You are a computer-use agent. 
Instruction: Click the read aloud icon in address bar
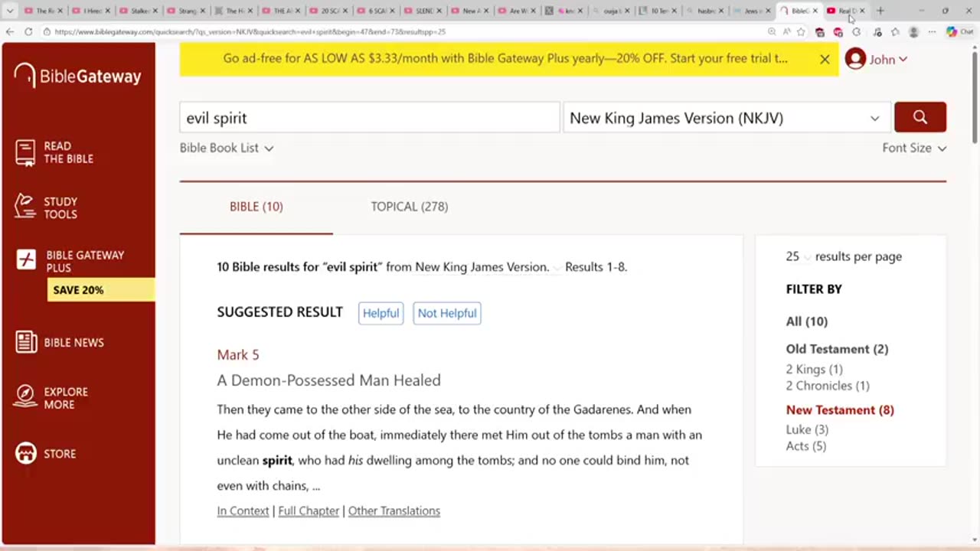click(786, 31)
